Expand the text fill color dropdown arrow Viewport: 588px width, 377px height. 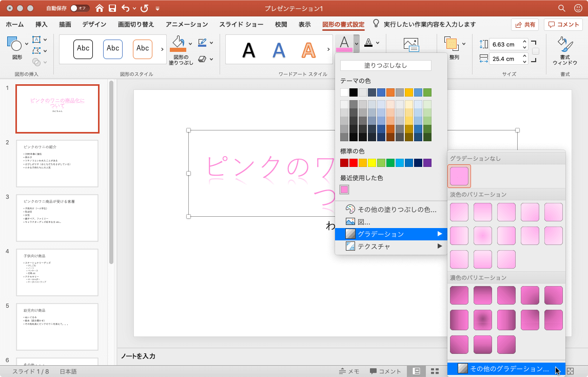coord(357,43)
